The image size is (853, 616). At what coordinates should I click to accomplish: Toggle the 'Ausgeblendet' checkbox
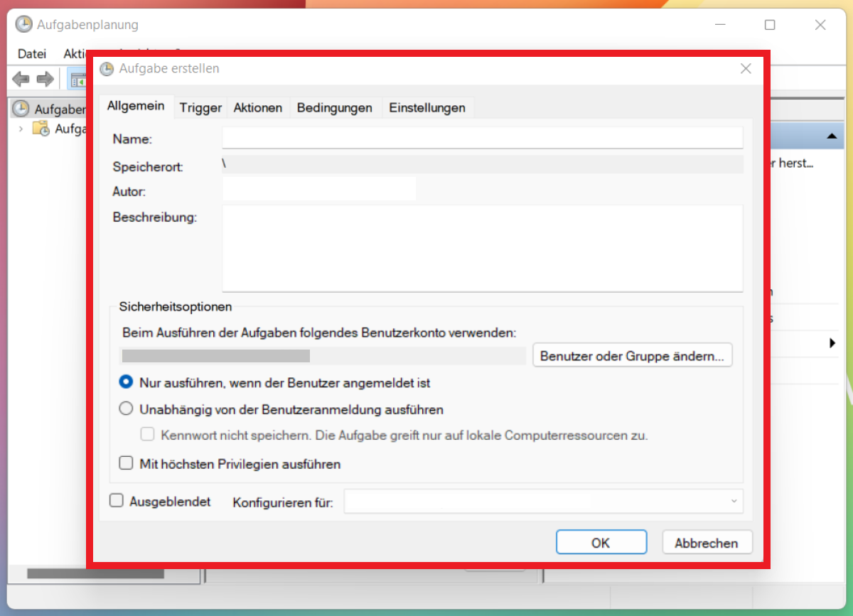[x=117, y=501]
